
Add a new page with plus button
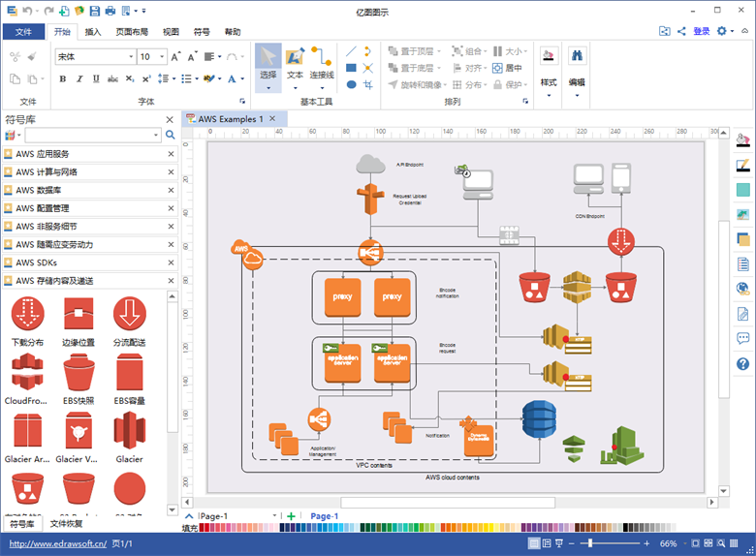coord(291,516)
